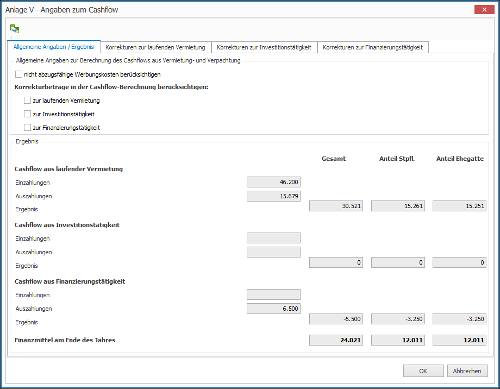Screen dimensions: 500x389
Task: Close the Anlage V cashflow dialog
Action: [484, 10]
